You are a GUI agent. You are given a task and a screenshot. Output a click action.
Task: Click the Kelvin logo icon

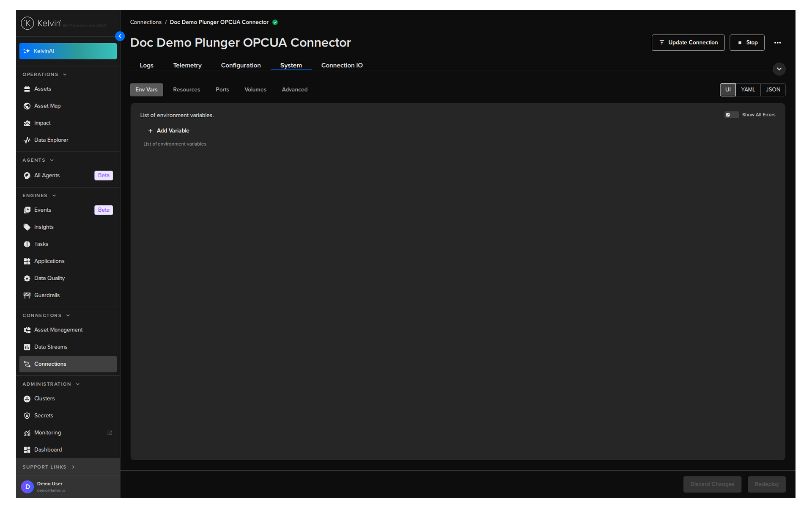(27, 23)
